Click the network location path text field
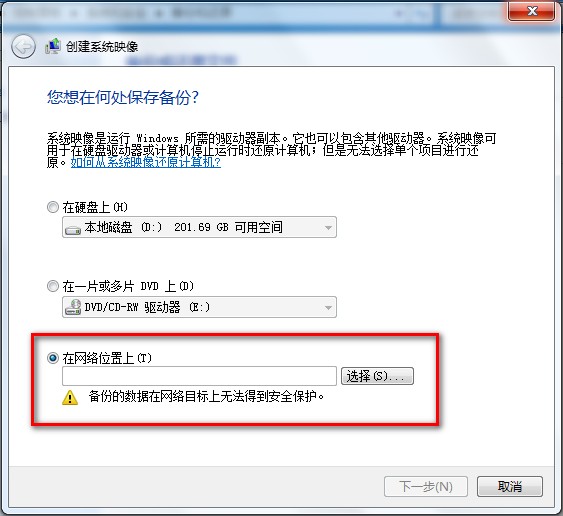The height and width of the screenshot is (516, 563). [x=199, y=376]
